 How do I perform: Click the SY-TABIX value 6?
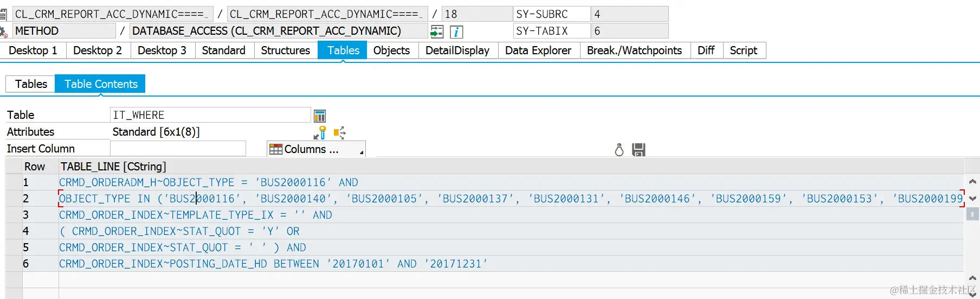point(630,31)
